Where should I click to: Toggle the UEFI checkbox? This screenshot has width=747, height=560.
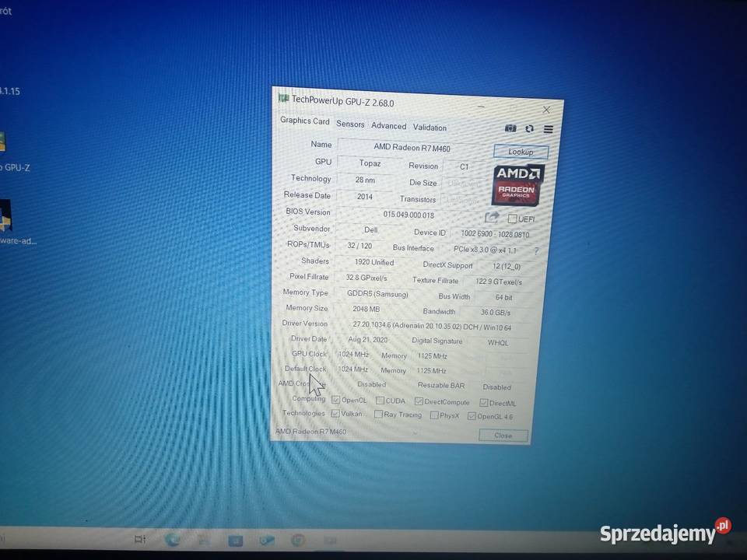pos(512,219)
